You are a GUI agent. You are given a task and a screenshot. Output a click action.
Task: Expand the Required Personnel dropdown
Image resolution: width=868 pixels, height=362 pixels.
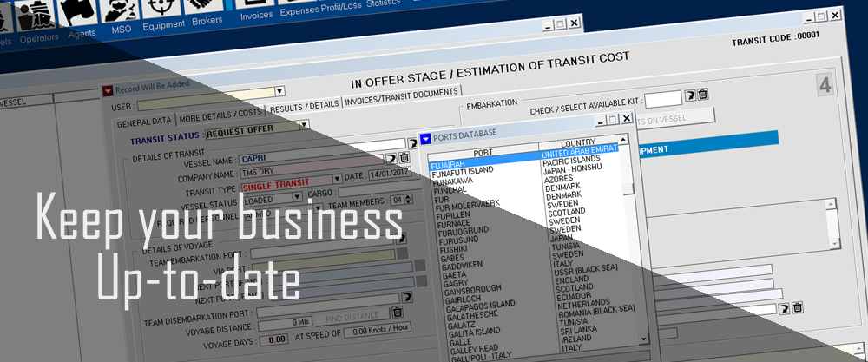[x=318, y=207]
